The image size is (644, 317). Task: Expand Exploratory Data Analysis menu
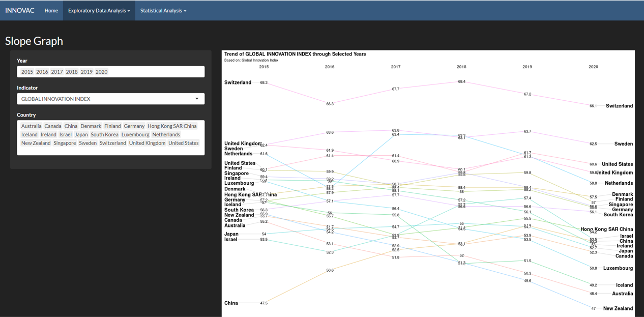99,10
